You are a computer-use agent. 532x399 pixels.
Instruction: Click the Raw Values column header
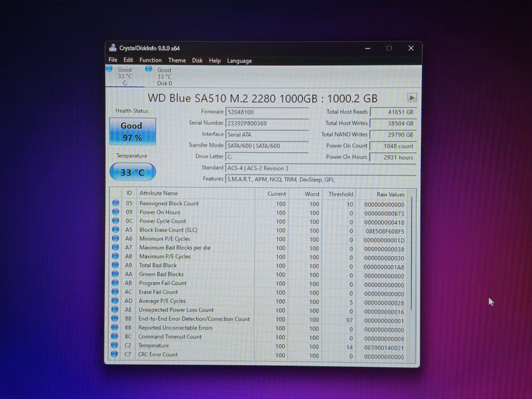coord(381,194)
